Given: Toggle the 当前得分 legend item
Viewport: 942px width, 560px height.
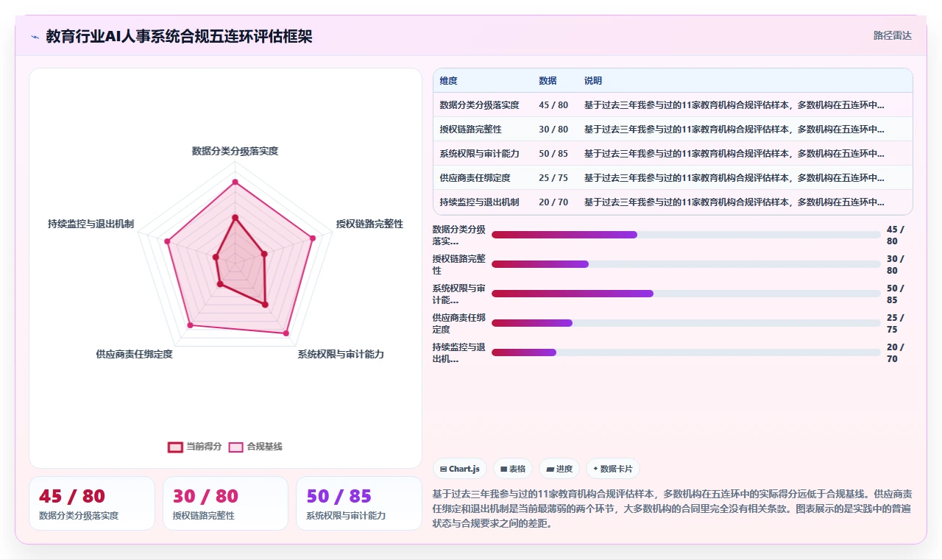Looking at the screenshot, I should coord(194,447).
